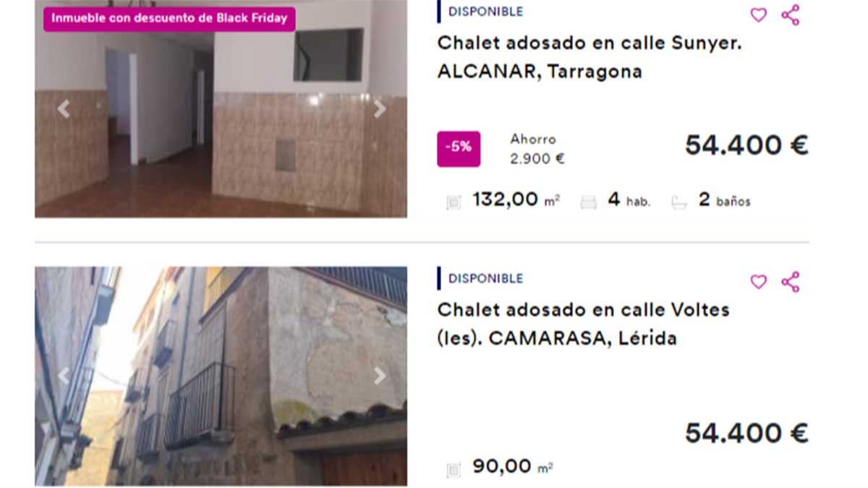Show next photo of Camarasa chalet
This screenshot has height=488, width=868.
[379, 376]
